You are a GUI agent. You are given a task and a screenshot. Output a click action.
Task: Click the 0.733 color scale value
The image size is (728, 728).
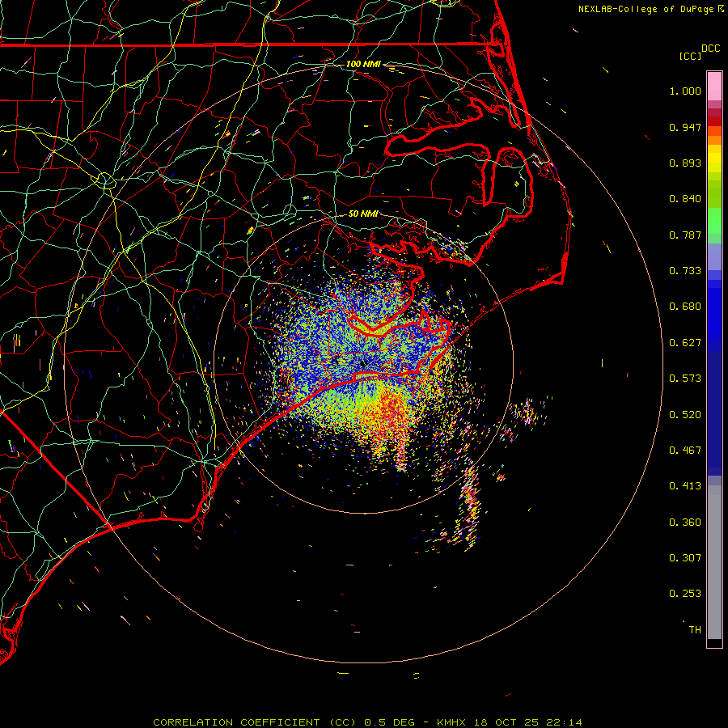click(x=685, y=271)
